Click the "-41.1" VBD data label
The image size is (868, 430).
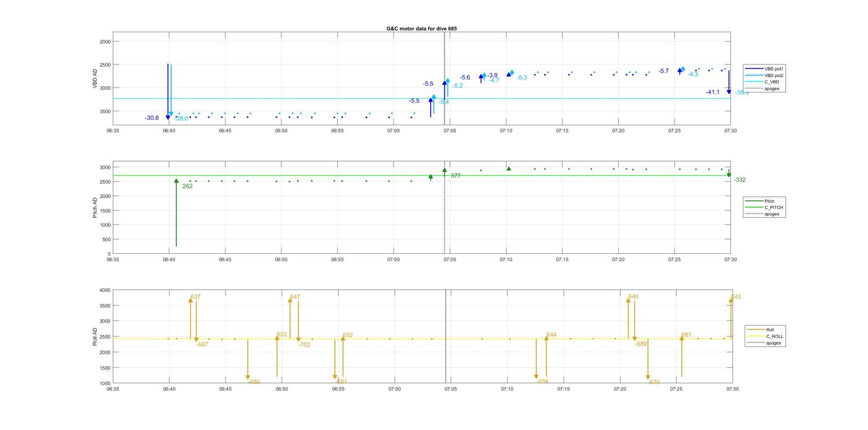[x=713, y=92]
